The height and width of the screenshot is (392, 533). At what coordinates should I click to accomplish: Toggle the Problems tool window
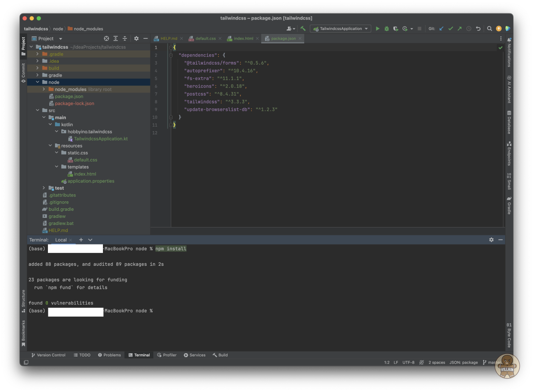tap(109, 355)
